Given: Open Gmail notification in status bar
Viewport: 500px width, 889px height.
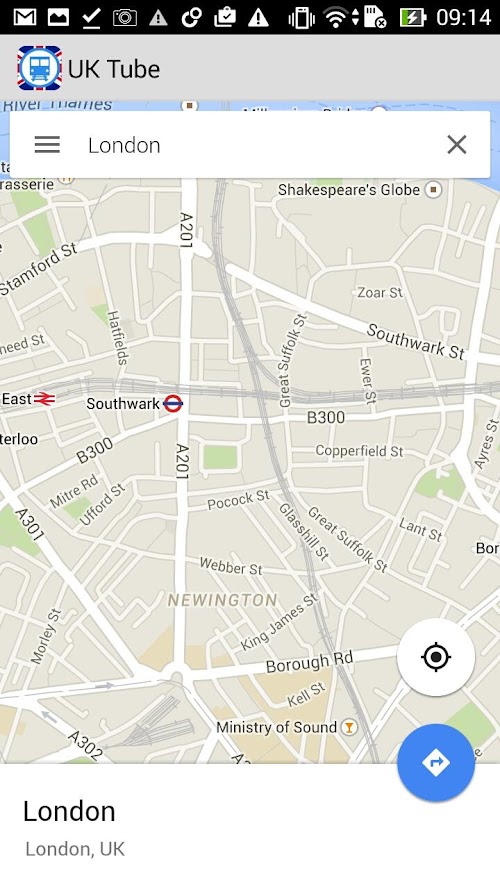Looking at the screenshot, I should 25,18.
